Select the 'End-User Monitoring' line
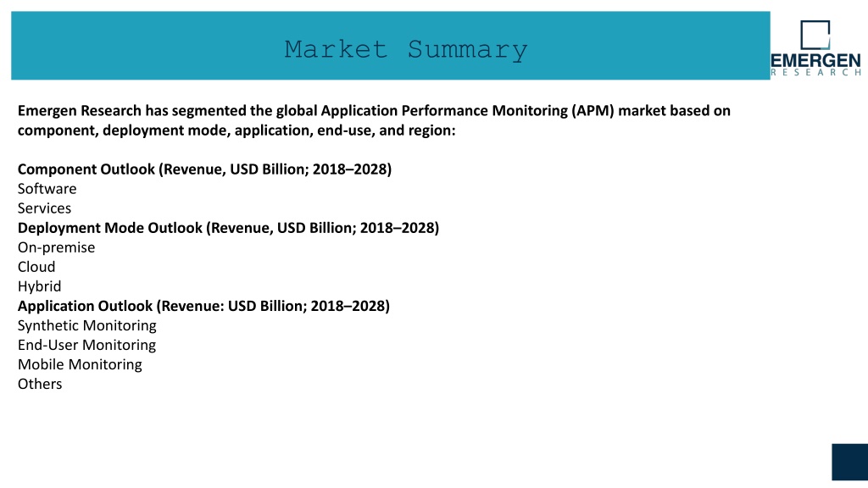Viewport: 868px width, 488px height. click(87, 345)
